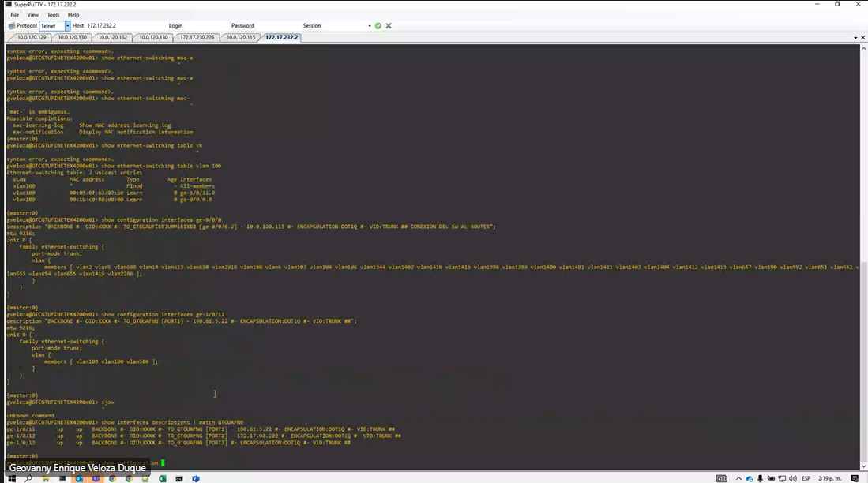868x483 pixels.
Task: Open the Session dropdown arrow
Action: (369, 26)
